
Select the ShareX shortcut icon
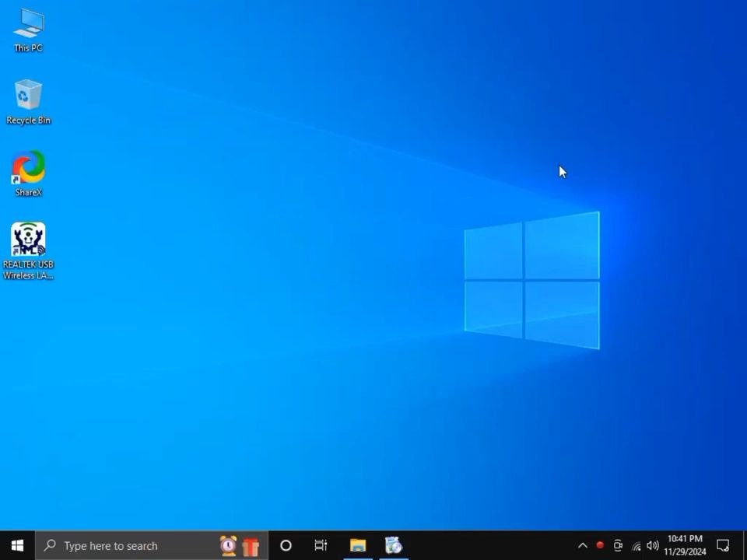[29, 173]
